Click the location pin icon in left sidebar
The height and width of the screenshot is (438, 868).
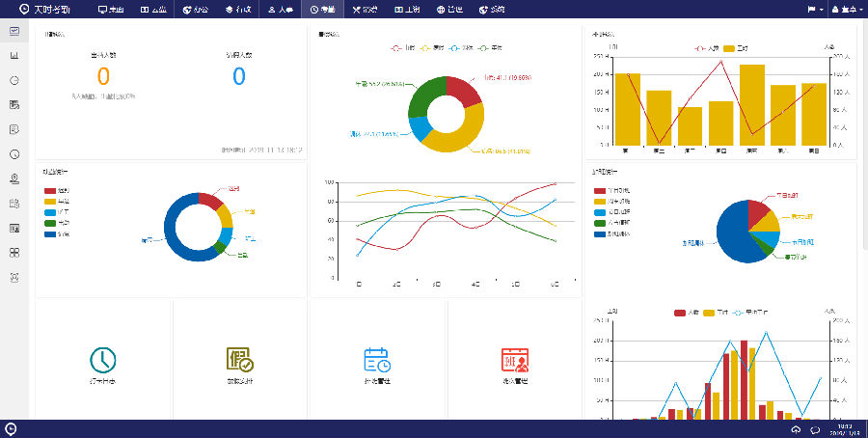14,178
